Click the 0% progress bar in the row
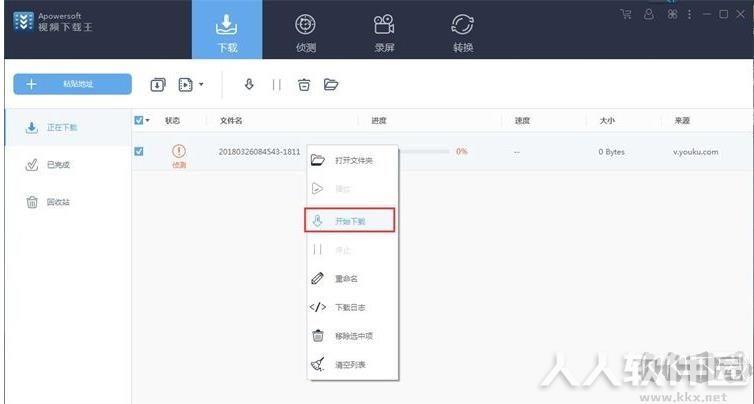This screenshot has height=404, width=754. (424, 152)
